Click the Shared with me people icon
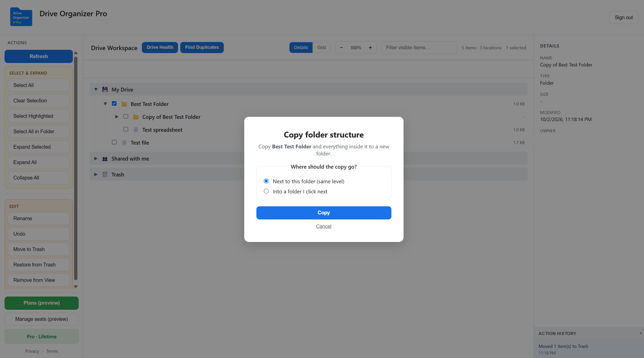Image resolution: width=644 pixels, height=358 pixels. (105, 159)
